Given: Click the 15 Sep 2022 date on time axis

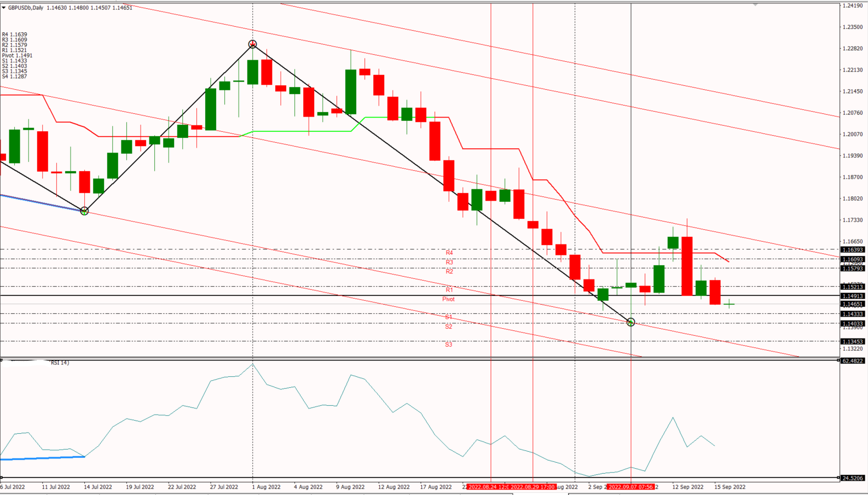Looking at the screenshot, I should pos(730,487).
